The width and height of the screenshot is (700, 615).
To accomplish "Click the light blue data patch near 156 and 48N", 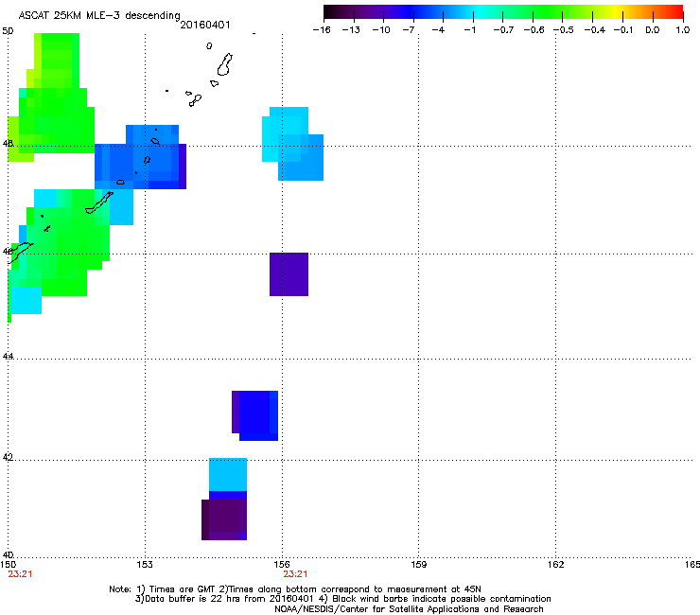I will click(x=292, y=144).
